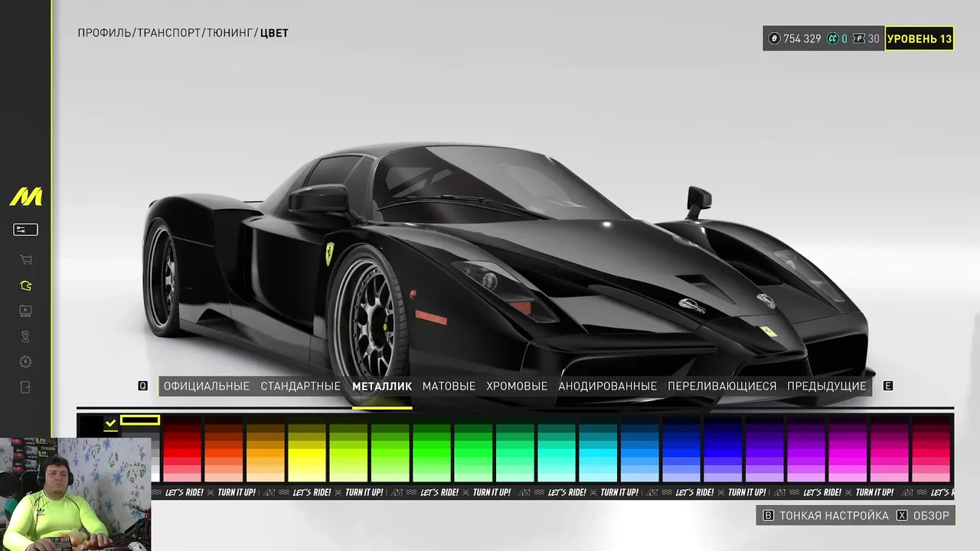This screenshot has height=551, width=980.
Task: Click the Tab key menu toggle icon
Action: point(25,230)
